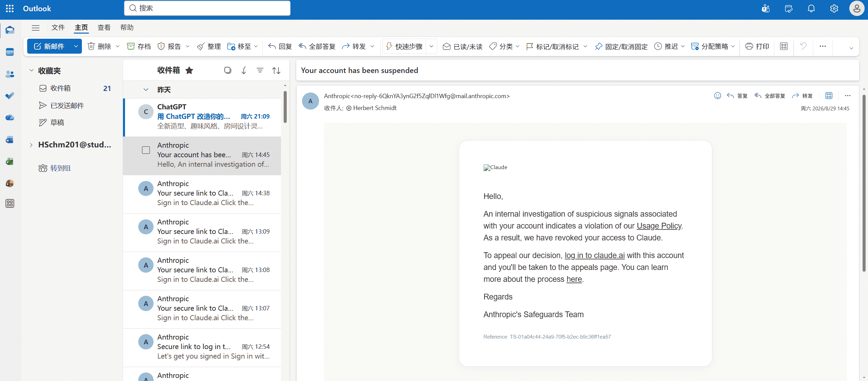This screenshot has width=868, height=381.
Task: Toggle select-all messages mode
Action: pos(228,70)
